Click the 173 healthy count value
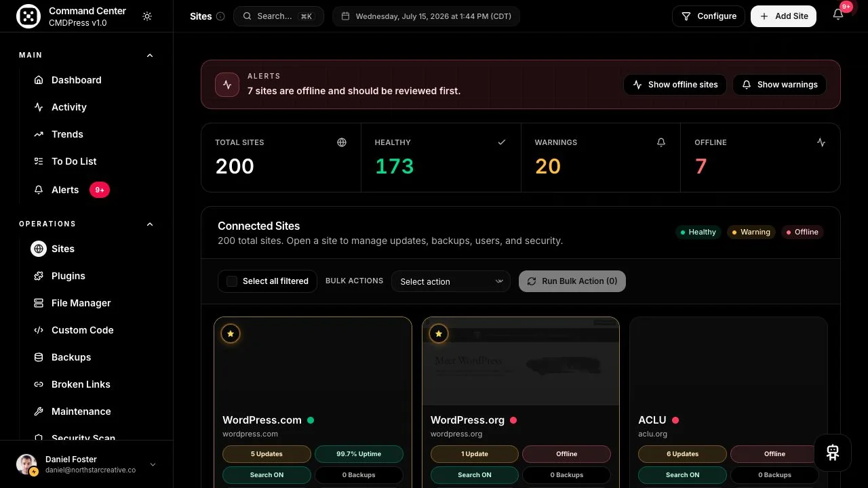 [395, 167]
